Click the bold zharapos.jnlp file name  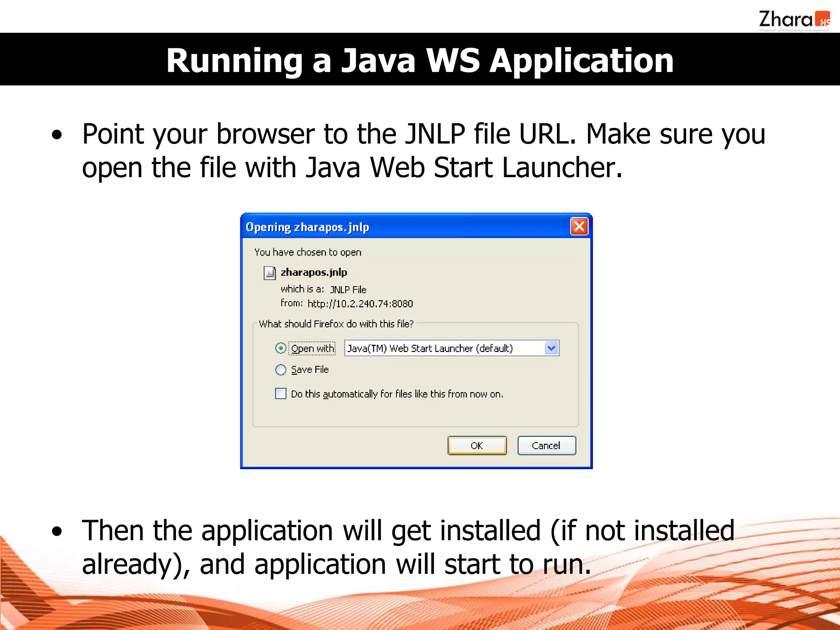(x=314, y=272)
